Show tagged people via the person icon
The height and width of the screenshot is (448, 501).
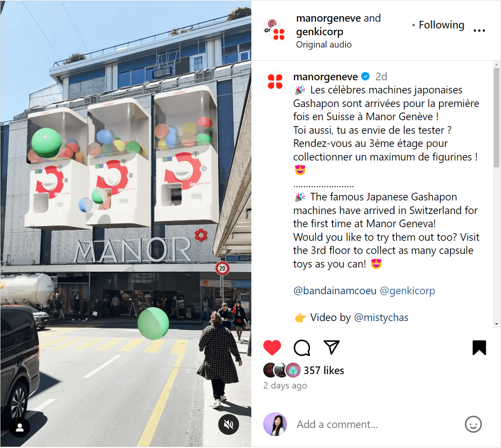(x=20, y=428)
